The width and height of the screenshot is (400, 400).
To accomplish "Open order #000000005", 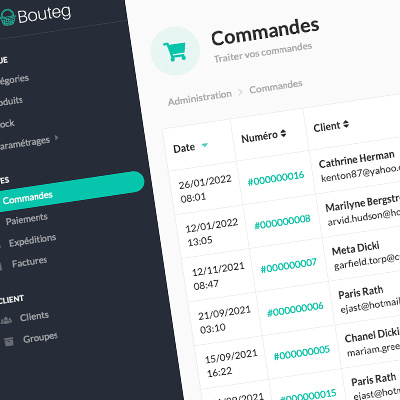I will coord(302,353).
